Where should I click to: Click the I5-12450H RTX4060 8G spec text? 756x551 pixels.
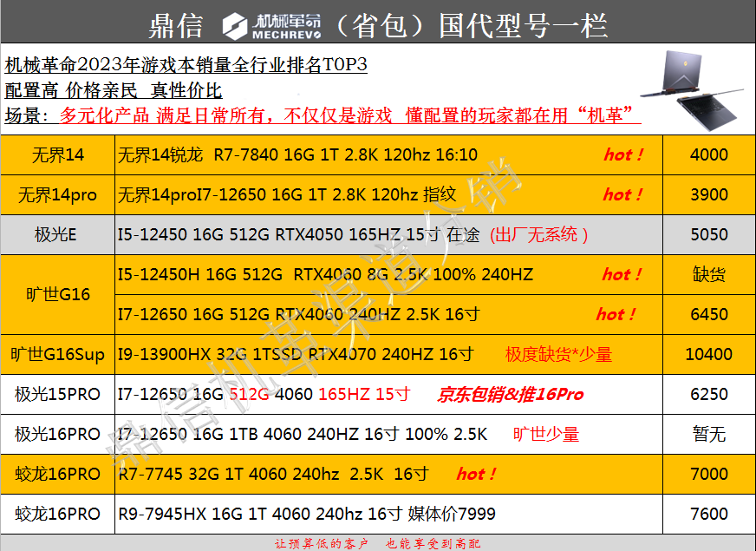pyautogui.click(x=325, y=274)
